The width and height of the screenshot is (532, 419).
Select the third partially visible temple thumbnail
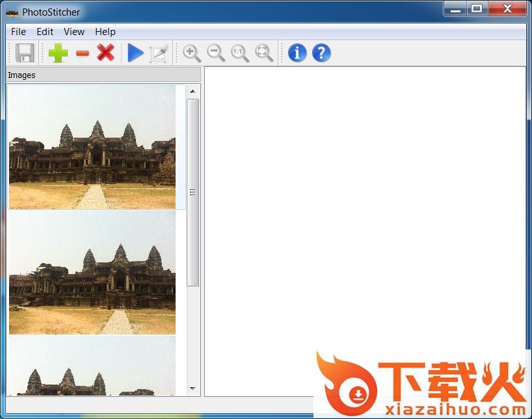tap(92, 366)
